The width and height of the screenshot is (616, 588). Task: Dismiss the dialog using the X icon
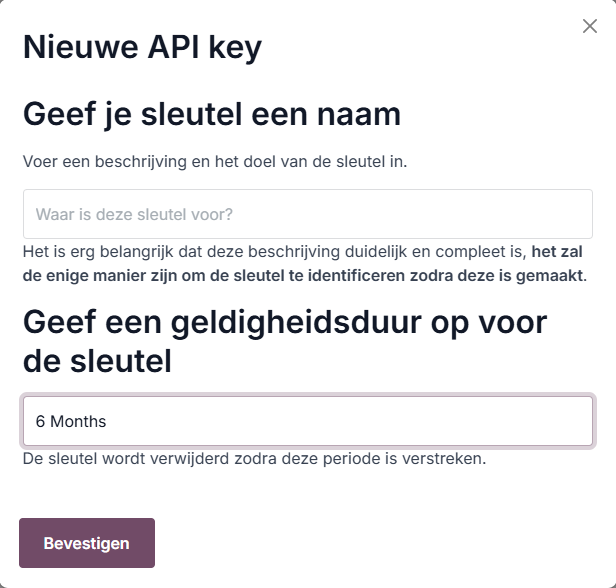[x=590, y=27]
